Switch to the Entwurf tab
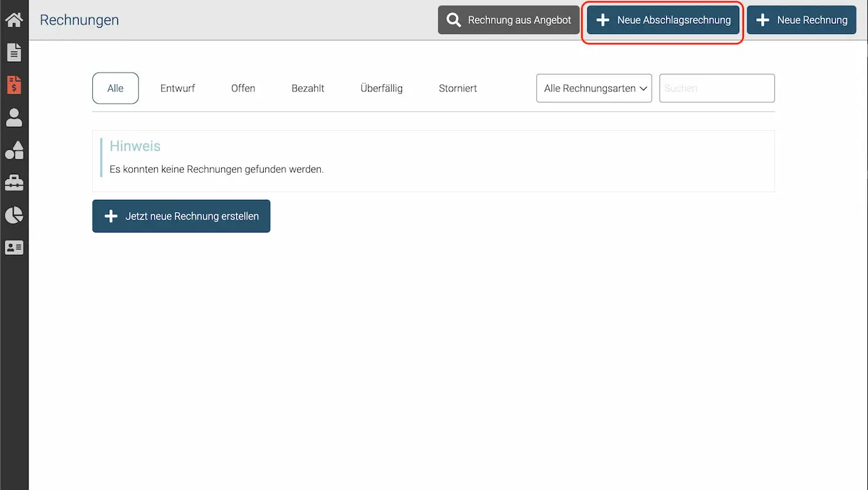 click(178, 88)
